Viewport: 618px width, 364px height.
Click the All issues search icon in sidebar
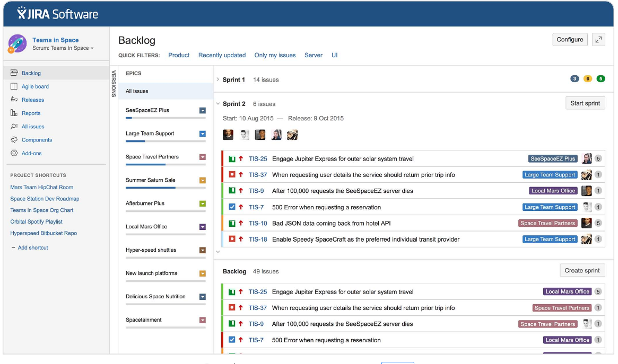point(14,126)
